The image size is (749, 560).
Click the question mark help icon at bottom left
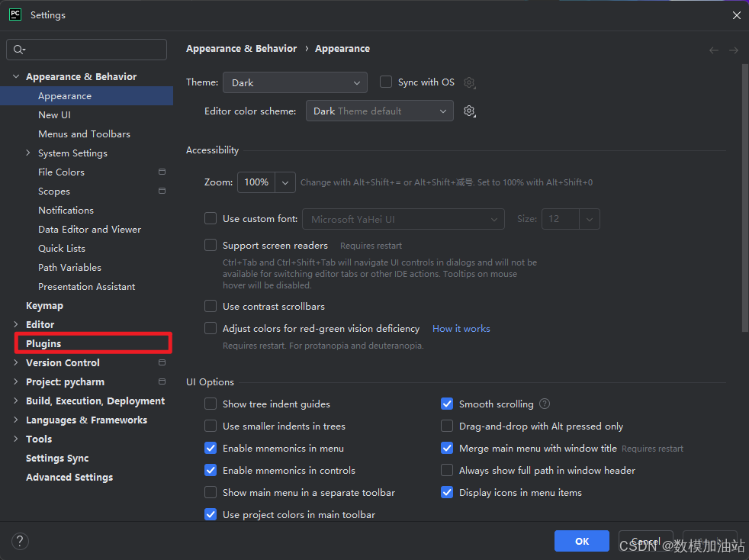(20, 541)
